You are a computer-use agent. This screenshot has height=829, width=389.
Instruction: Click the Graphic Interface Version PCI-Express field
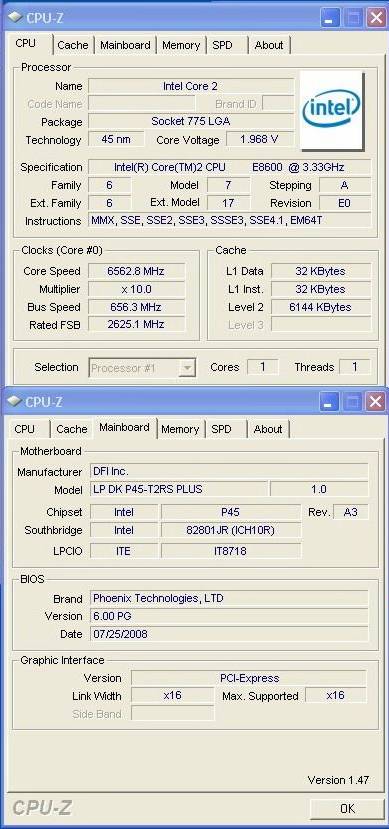point(249,678)
